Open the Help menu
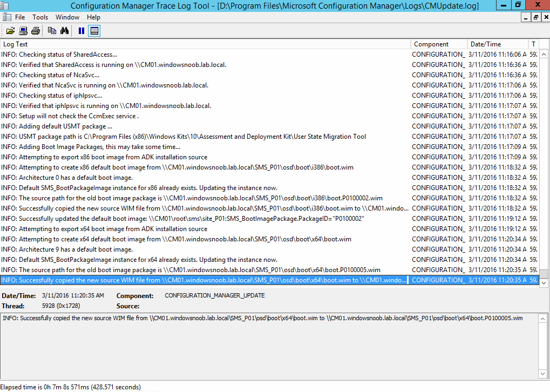550x392 pixels. 94,17
